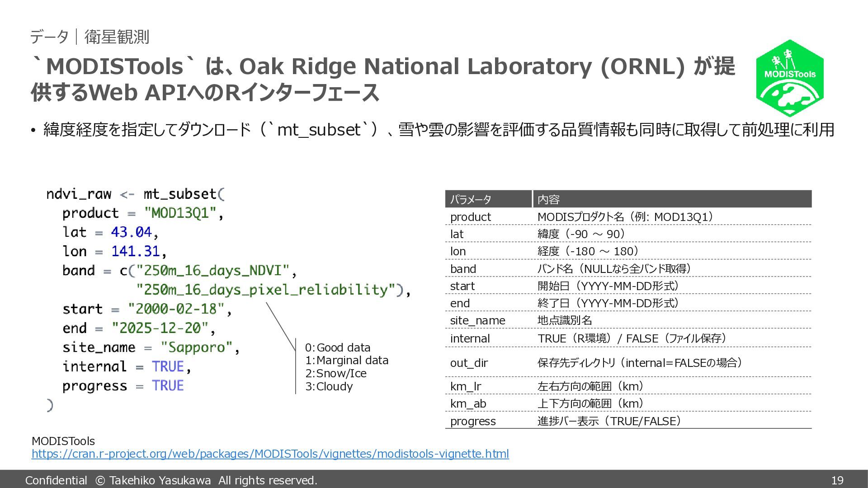Click the Confidential copyright footer text

(171, 480)
